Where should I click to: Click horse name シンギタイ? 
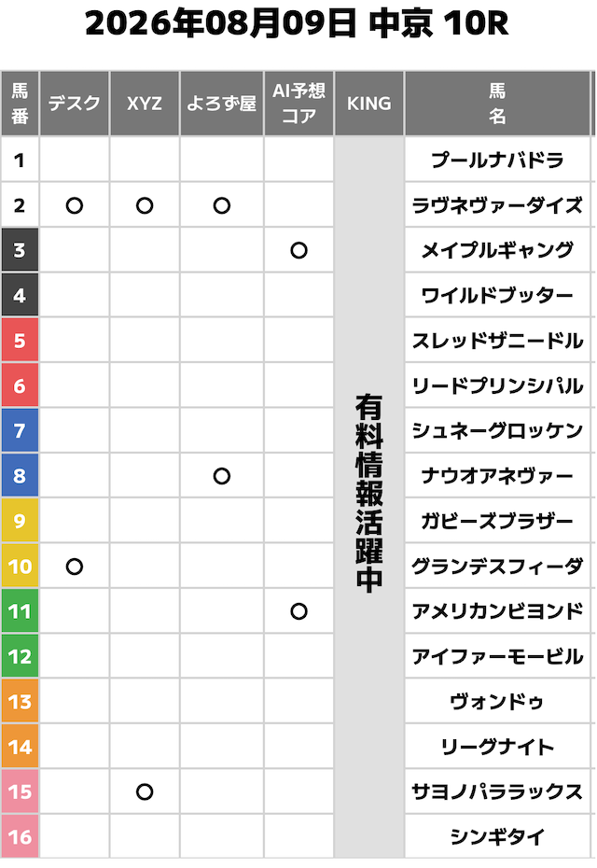pos(497,836)
